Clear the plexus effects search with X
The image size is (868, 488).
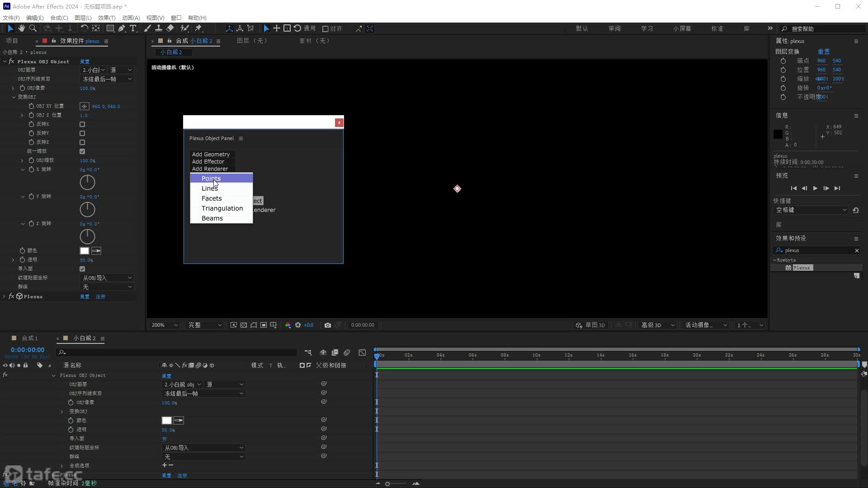click(857, 250)
